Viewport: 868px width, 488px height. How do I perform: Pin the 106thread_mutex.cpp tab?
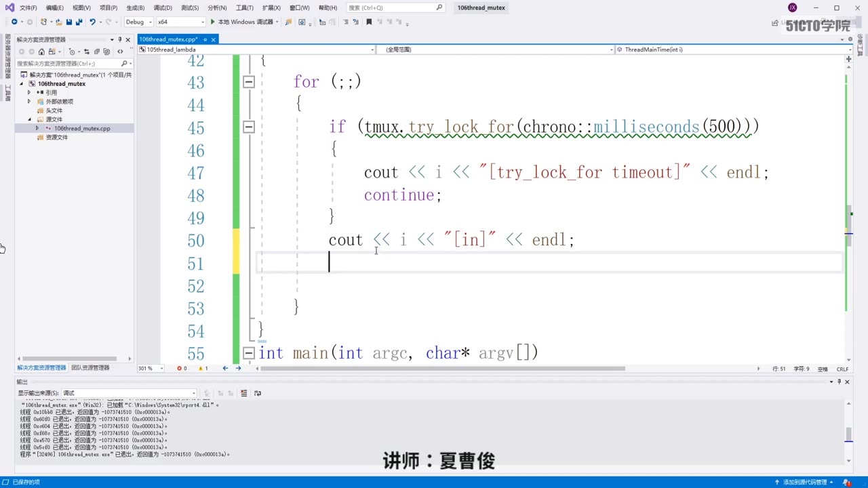(x=205, y=39)
